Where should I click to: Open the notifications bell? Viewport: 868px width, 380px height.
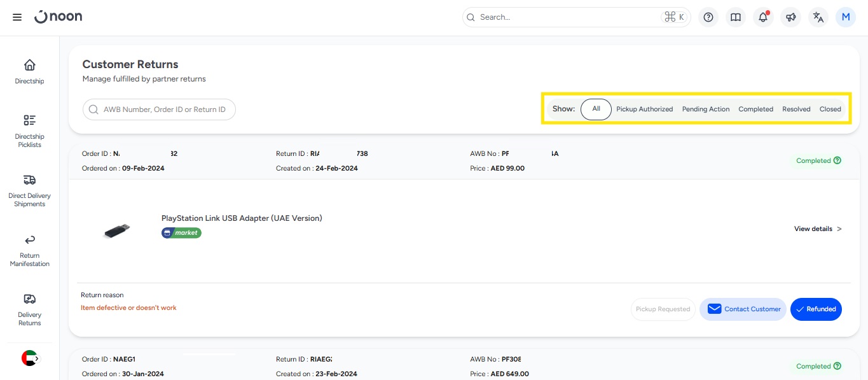(x=763, y=17)
